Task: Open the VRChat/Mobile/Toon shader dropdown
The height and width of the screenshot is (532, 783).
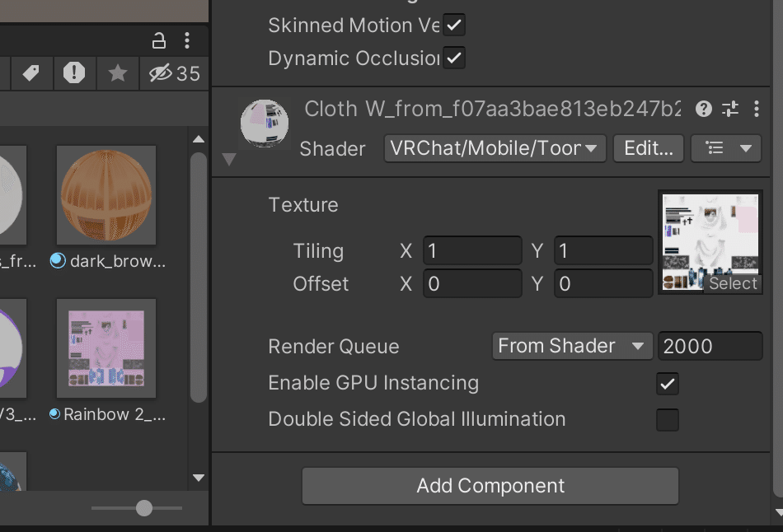Action: click(495, 148)
